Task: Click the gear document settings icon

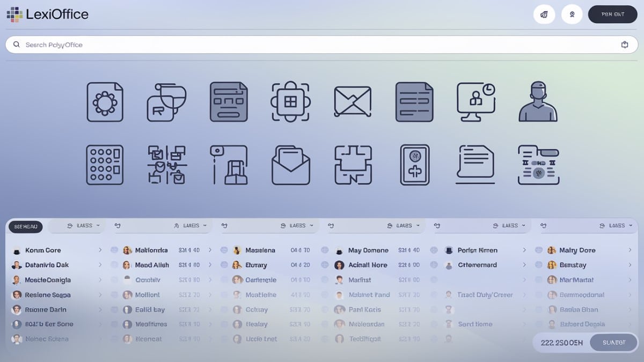Action: 105,101
